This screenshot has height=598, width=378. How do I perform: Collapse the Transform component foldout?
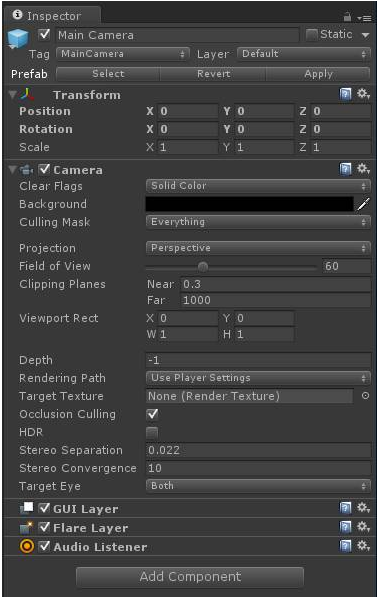(13, 94)
